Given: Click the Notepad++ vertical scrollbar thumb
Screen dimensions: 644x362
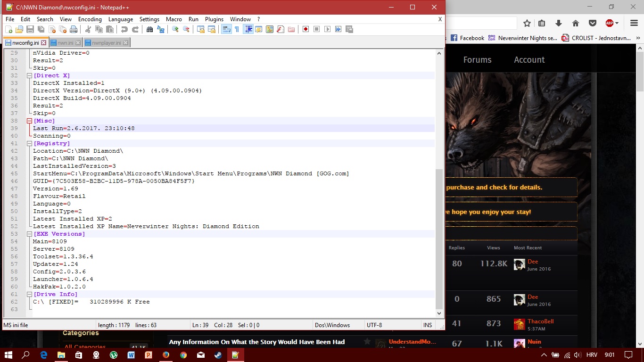Looking at the screenshot, I should [x=439, y=239].
